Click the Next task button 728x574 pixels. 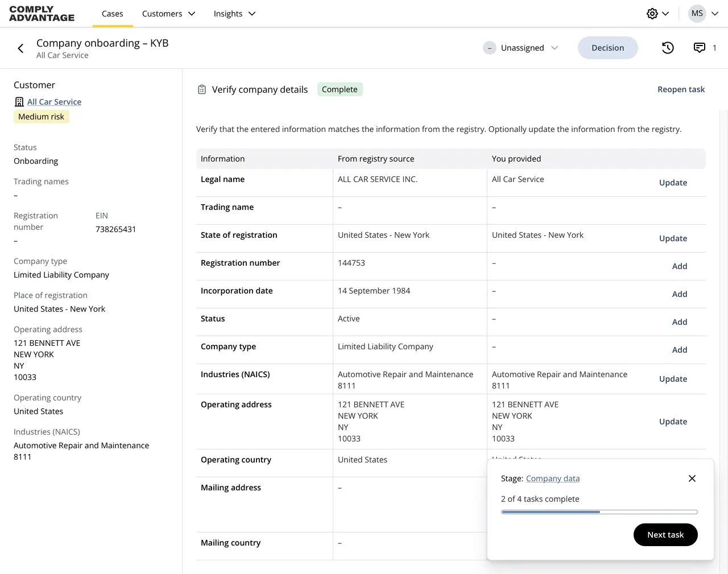pyautogui.click(x=665, y=535)
